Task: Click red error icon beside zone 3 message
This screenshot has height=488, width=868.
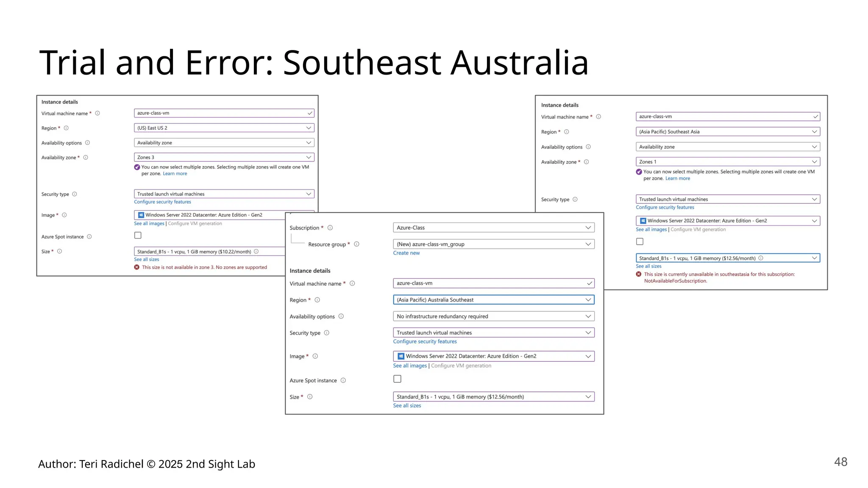Action: click(137, 267)
